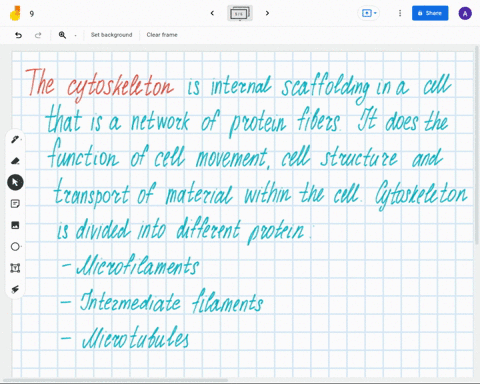This screenshot has height=384, width=480.
Task: Click the handwritten word Microtubules
Action: (x=135, y=338)
